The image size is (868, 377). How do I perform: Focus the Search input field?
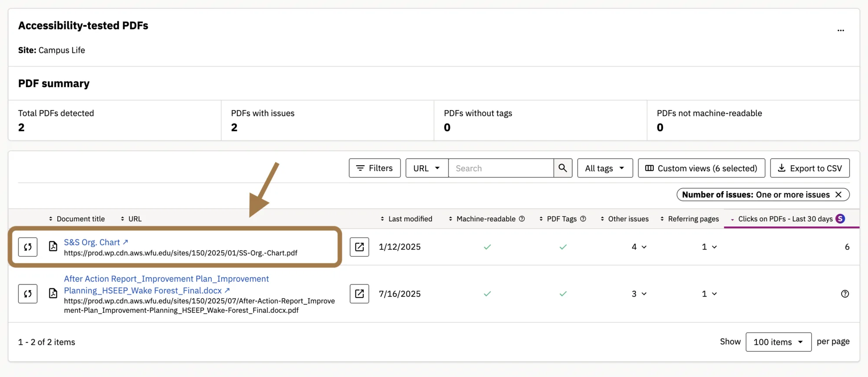(501, 168)
